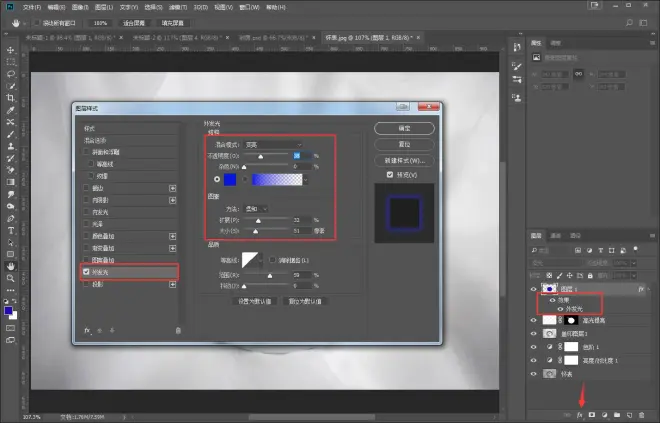Image resolution: width=660 pixels, height=423 pixels.
Task: Add another 描边 effect with plus button
Action: [173, 188]
